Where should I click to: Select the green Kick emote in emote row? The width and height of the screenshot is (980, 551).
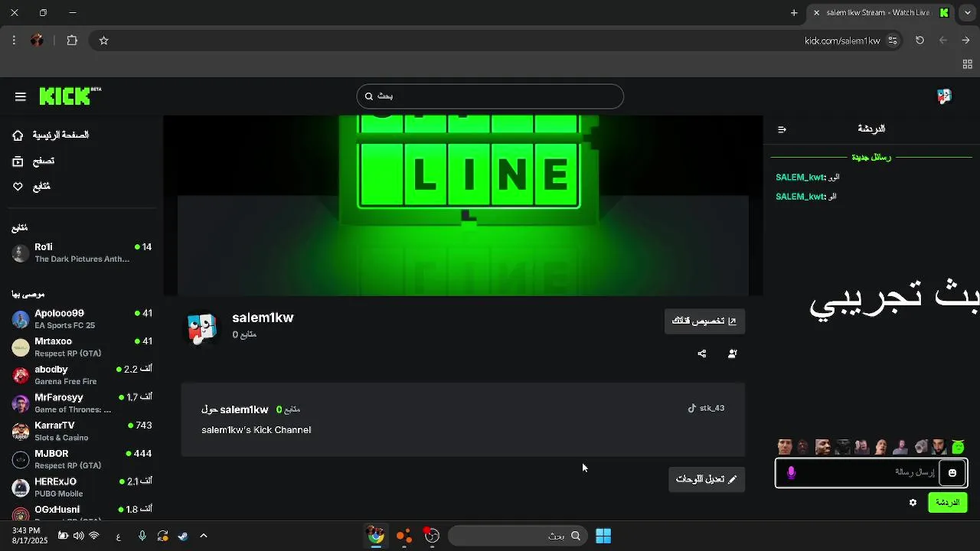coord(958,447)
